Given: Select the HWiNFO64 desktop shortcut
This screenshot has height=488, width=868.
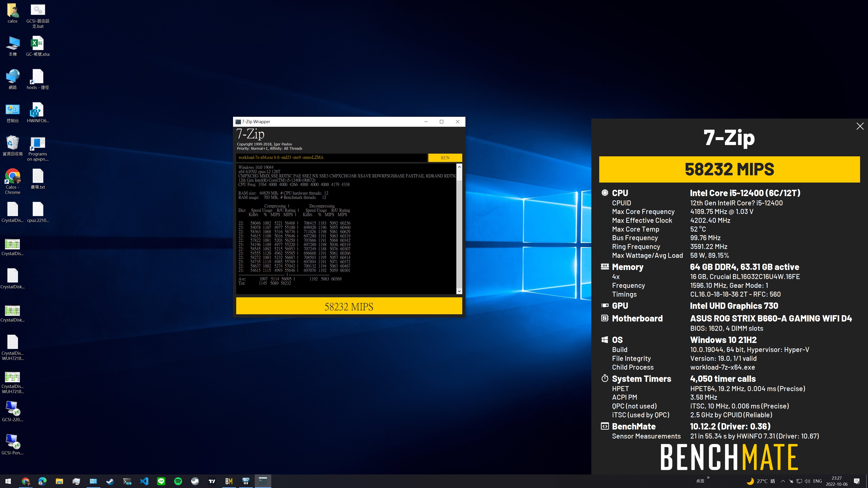Looking at the screenshot, I should pos(38,113).
